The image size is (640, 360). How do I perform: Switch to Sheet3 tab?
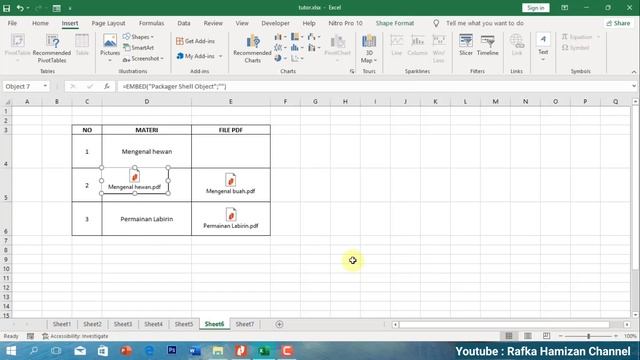coord(122,324)
